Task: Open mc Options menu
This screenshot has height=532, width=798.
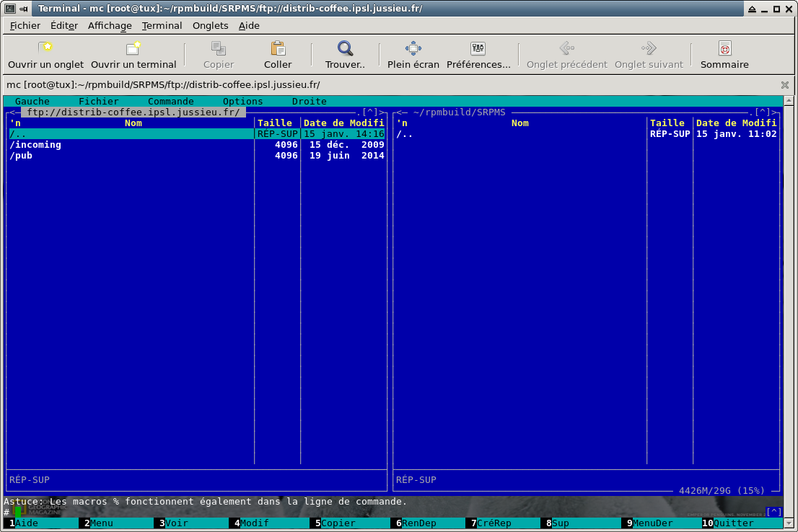Action: coord(242,101)
